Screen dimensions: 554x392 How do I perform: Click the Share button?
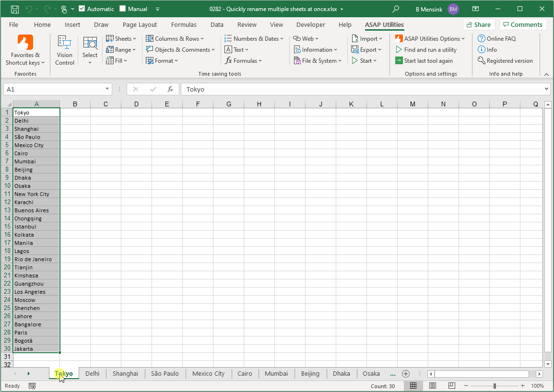(x=479, y=24)
